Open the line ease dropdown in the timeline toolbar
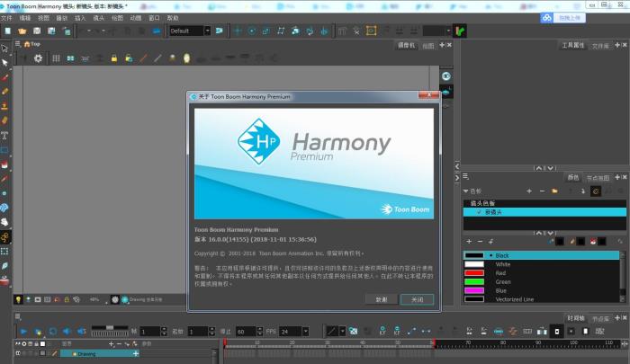Image resolution: width=630 pixels, height=364 pixels. pyautogui.click(x=342, y=331)
